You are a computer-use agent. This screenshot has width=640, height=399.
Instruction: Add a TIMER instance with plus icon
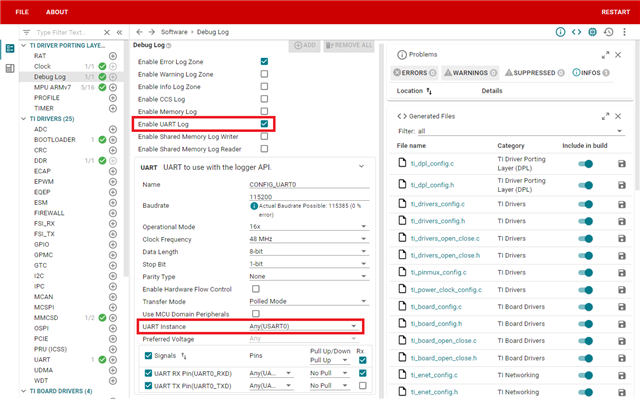[x=113, y=109]
